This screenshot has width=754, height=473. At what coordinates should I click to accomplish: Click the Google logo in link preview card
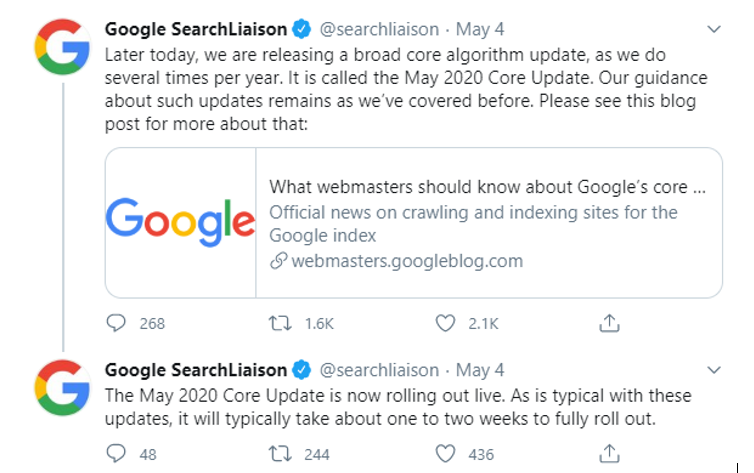click(x=181, y=222)
